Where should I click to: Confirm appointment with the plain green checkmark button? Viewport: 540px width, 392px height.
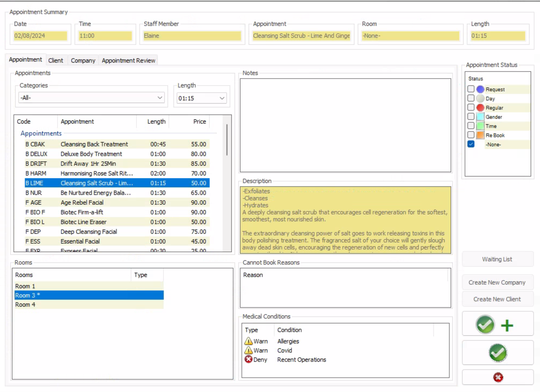(497, 353)
